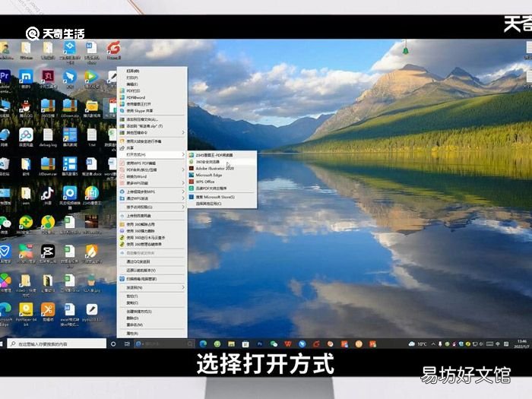This screenshot has width=532, height=399.
Task: Expand 上传或同步到WPS submenu
Action: (x=152, y=192)
